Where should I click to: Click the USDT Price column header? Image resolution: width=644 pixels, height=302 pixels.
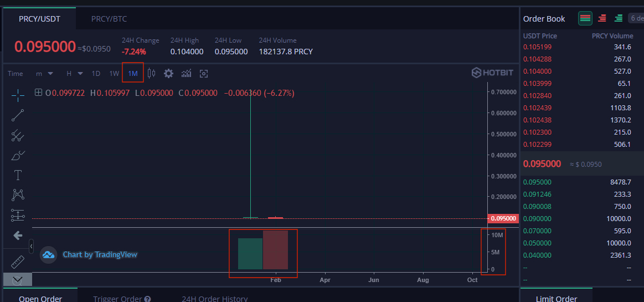[540, 36]
